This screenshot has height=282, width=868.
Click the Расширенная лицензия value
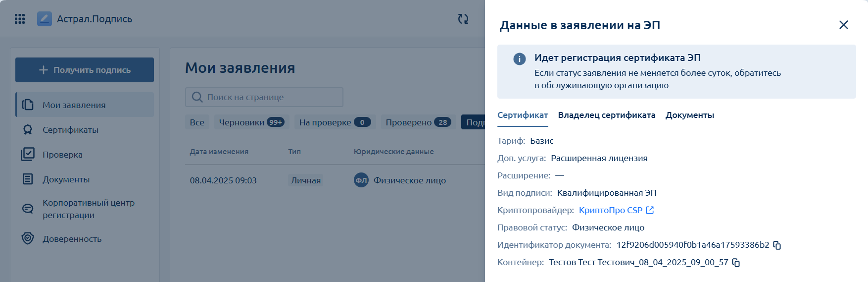pos(599,158)
